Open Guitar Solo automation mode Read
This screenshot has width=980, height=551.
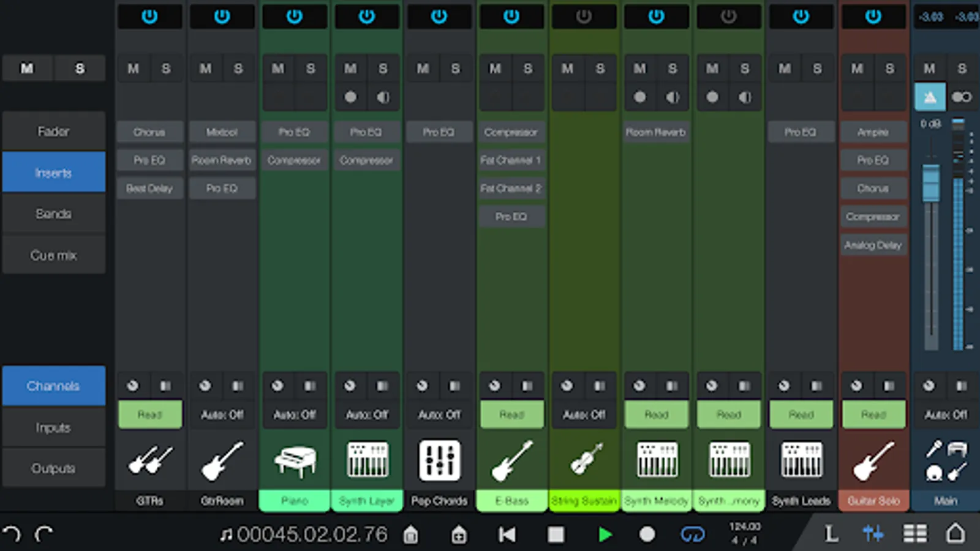pos(873,414)
